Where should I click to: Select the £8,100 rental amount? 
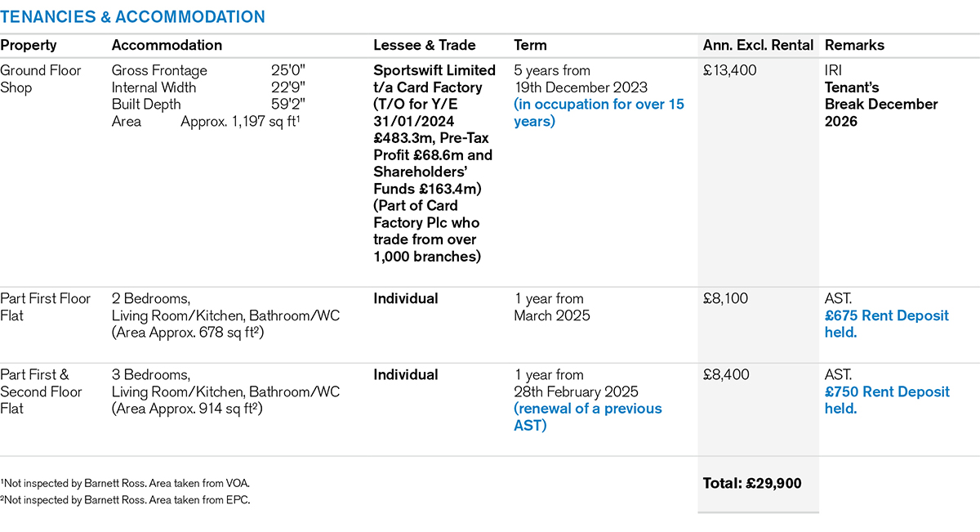click(x=726, y=299)
